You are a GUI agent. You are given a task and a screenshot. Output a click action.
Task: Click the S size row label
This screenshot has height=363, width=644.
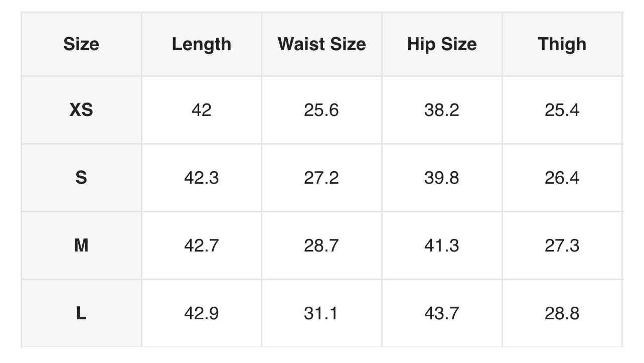(81, 178)
